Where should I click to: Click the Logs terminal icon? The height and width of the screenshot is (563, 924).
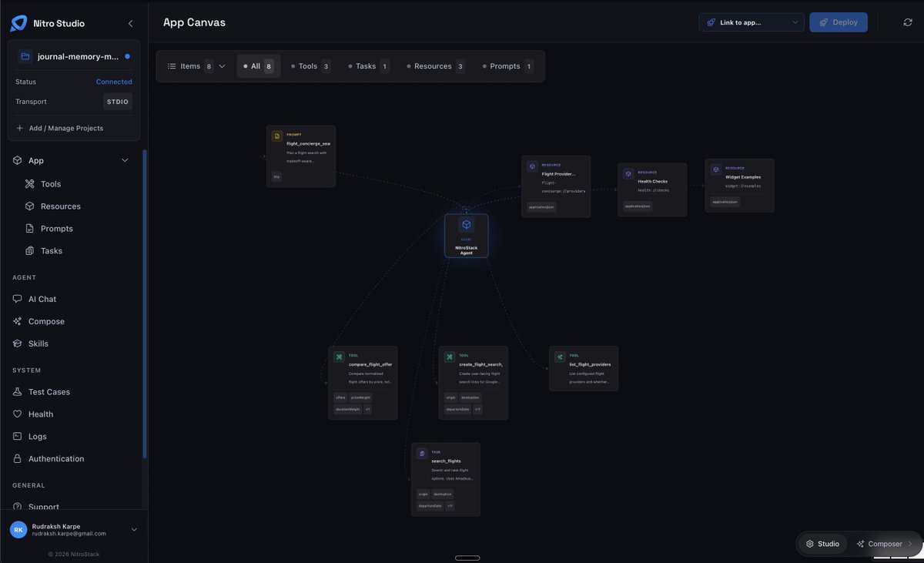(x=18, y=437)
